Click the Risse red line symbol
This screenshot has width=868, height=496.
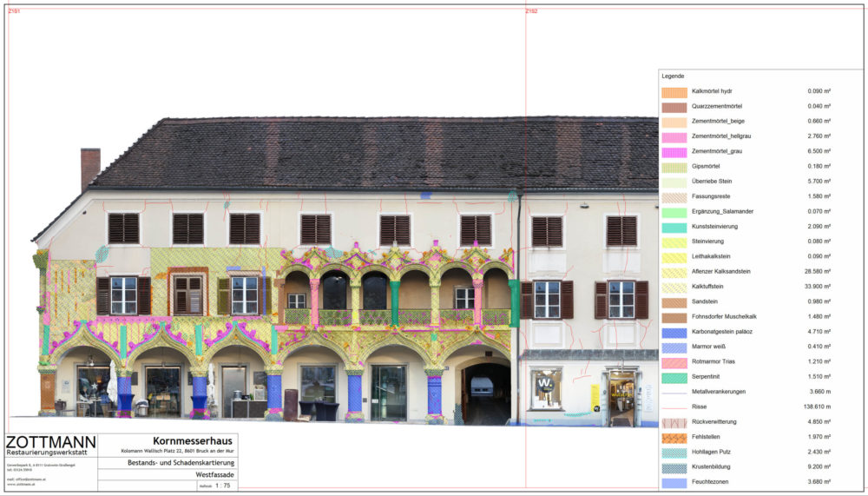click(x=674, y=407)
